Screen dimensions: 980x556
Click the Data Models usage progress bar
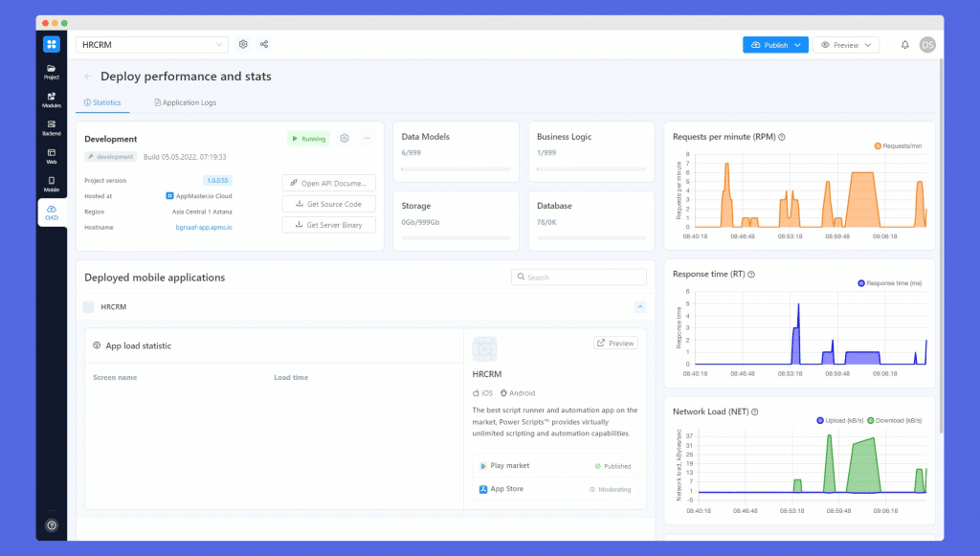point(457,168)
